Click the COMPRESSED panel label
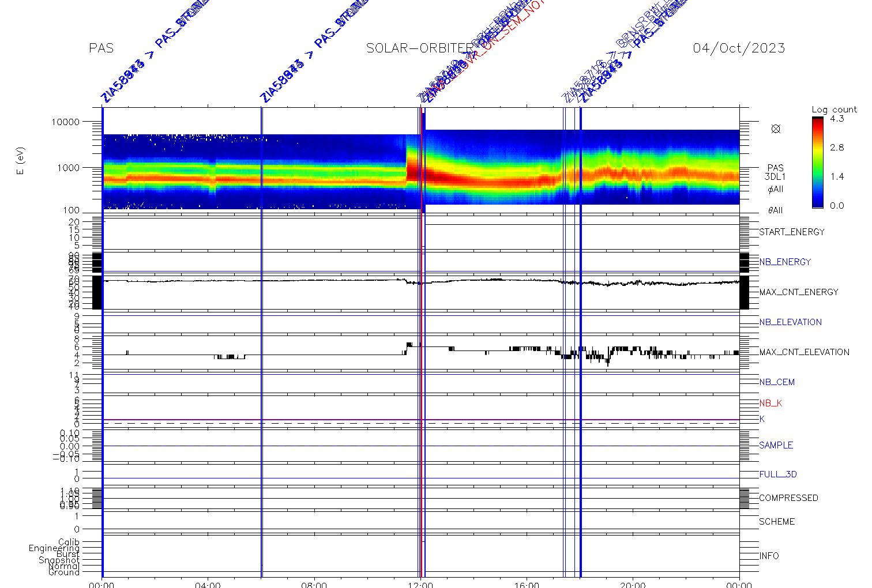 tap(788, 498)
